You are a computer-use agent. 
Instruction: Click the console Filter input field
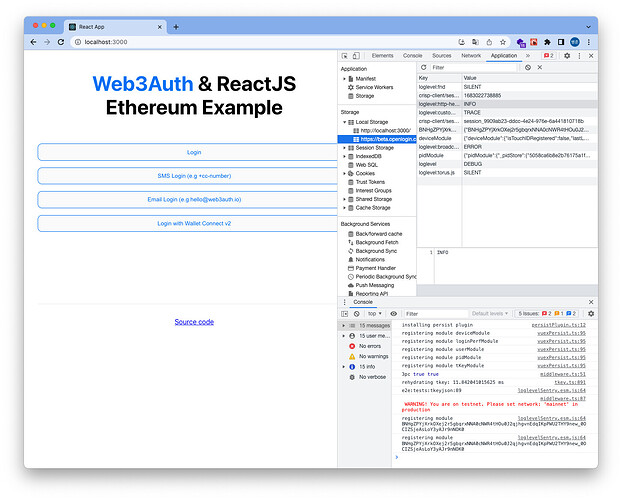tap(436, 314)
